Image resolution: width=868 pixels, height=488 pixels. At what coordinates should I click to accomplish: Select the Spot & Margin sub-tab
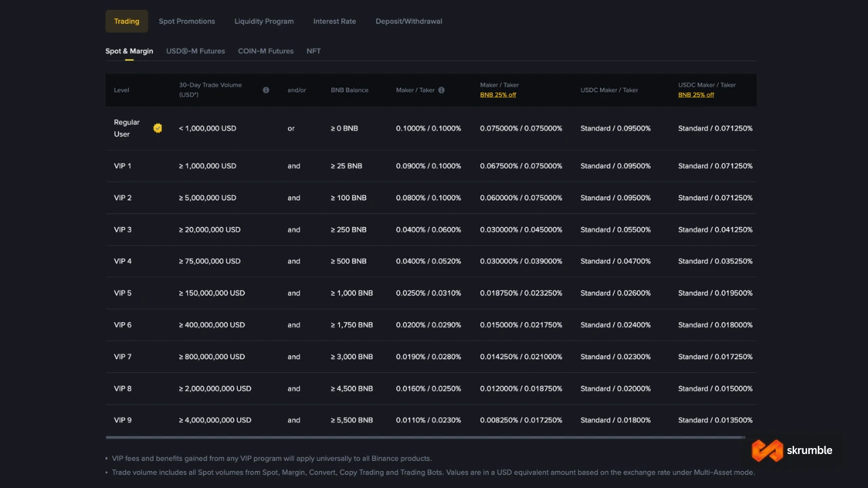(x=129, y=51)
